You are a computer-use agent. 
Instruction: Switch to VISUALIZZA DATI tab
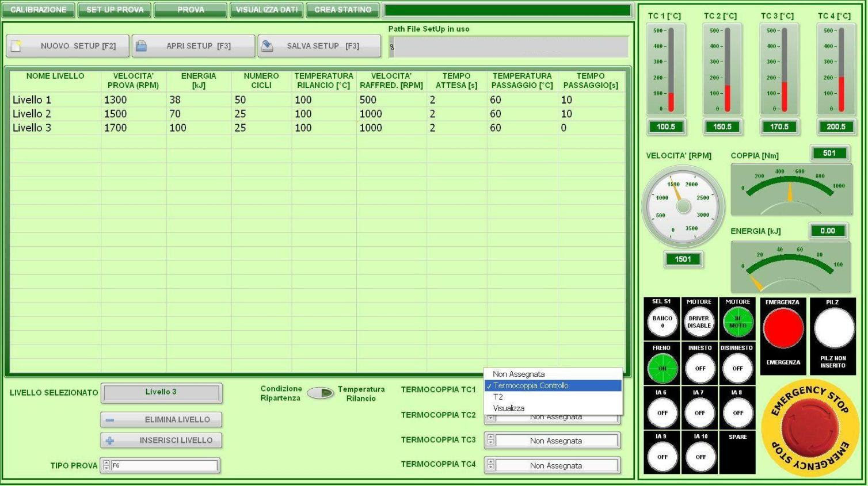pyautogui.click(x=267, y=10)
